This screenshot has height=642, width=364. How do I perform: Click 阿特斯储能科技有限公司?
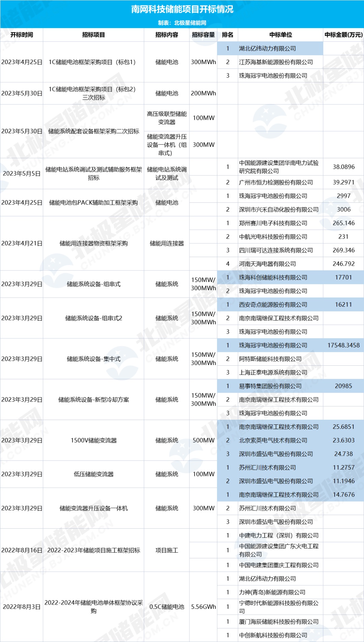[270, 359]
